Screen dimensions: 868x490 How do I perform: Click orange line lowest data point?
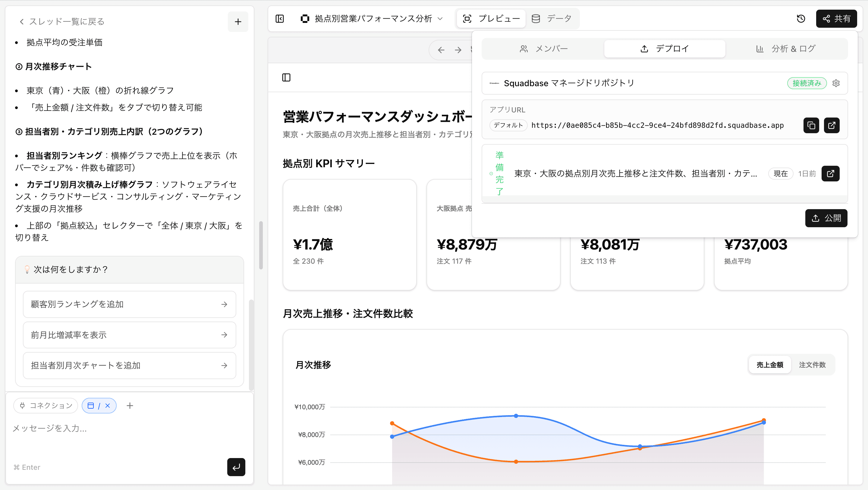click(516, 462)
